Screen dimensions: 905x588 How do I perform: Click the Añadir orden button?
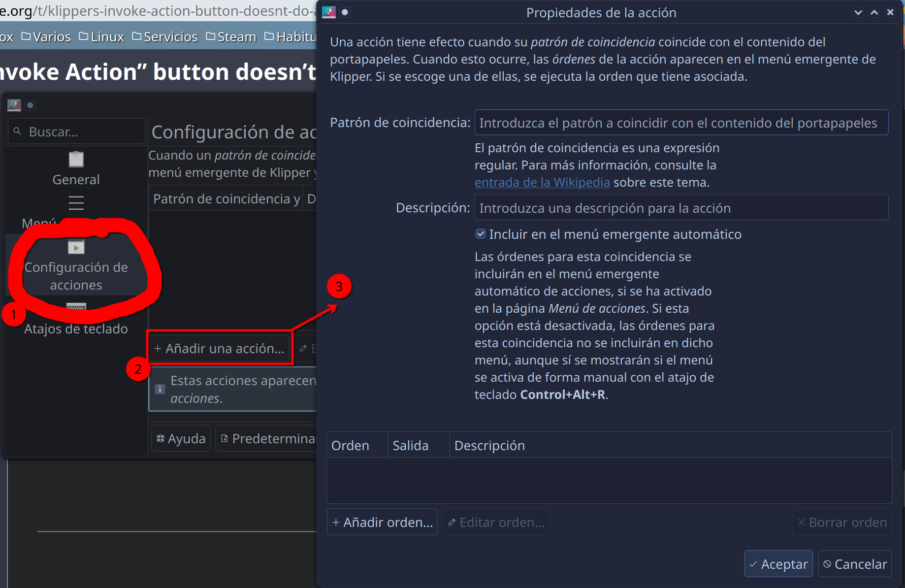tap(382, 522)
